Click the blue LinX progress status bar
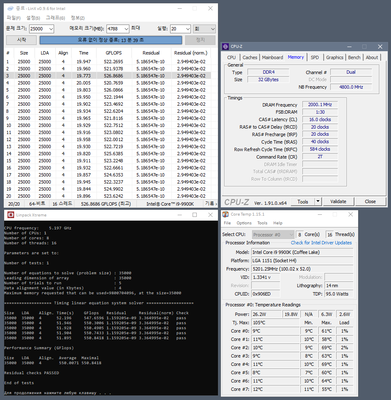 point(111,40)
